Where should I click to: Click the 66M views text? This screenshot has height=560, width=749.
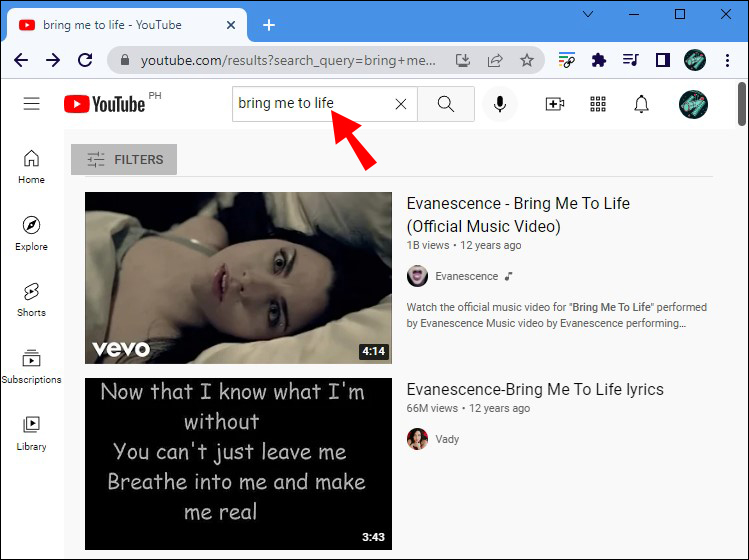coord(432,408)
